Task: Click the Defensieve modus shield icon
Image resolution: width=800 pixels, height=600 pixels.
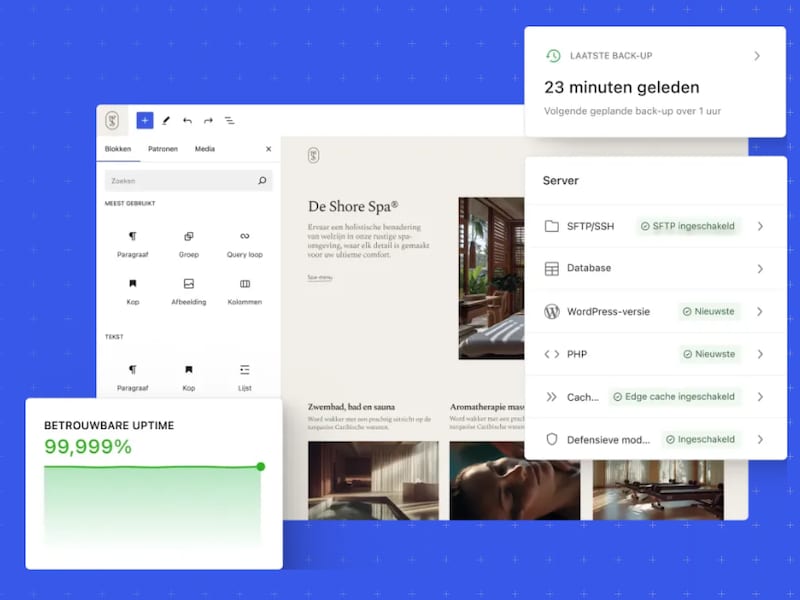Action: [552, 439]
